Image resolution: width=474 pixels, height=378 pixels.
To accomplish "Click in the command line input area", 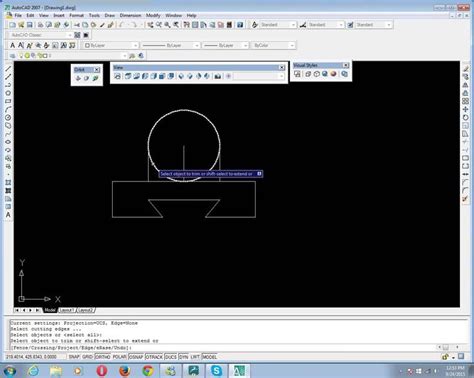I will coord(223,348).
